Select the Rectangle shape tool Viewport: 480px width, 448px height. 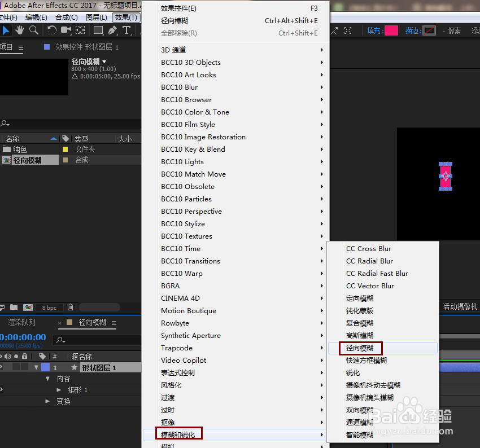pyautogui.click(x=98, y=30)
